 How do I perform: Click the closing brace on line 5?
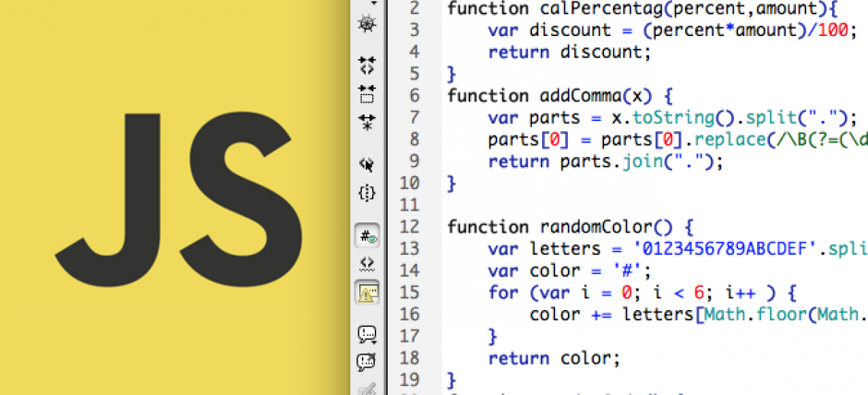pos(452,74)
